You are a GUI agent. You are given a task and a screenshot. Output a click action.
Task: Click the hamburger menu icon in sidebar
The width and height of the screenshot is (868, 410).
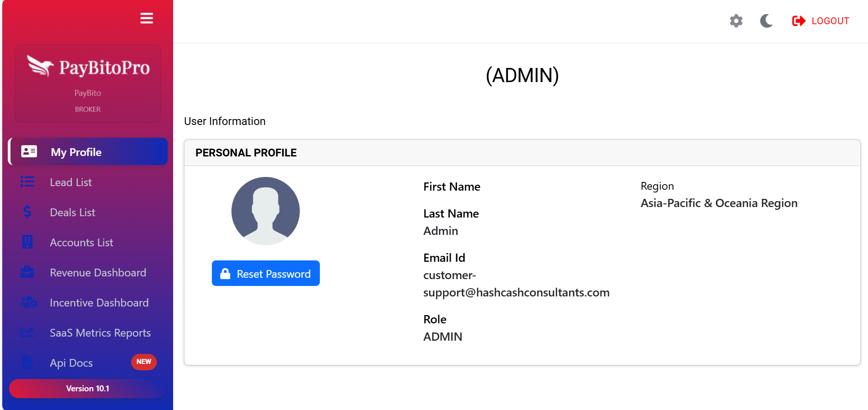click(146, 18)
